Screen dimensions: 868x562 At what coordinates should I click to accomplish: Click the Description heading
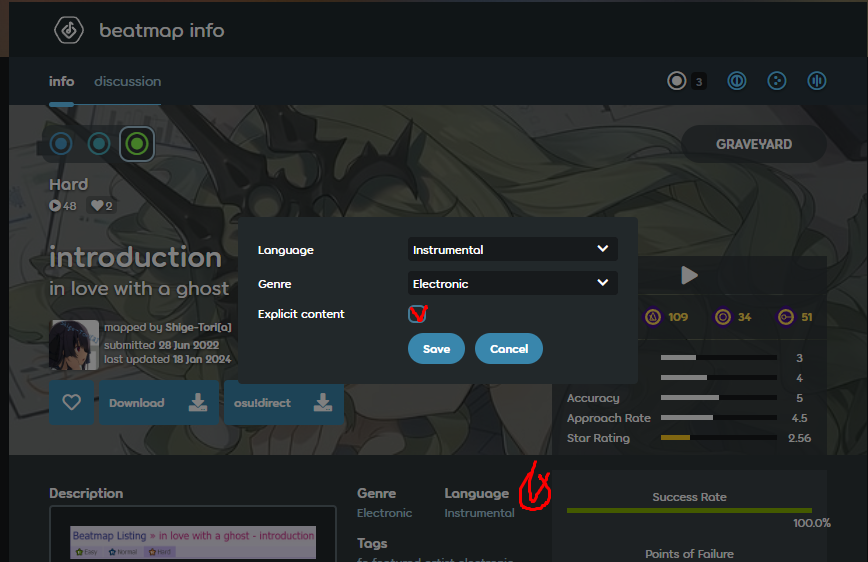pyautogui.click(x=86, y=493)
